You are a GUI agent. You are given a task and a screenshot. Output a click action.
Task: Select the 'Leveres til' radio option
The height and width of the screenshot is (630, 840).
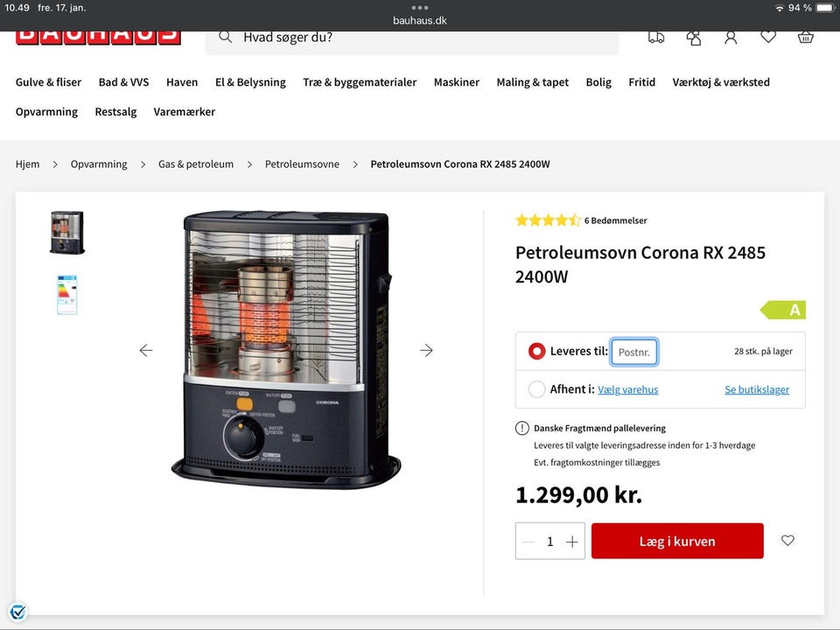tap(536, 352)
